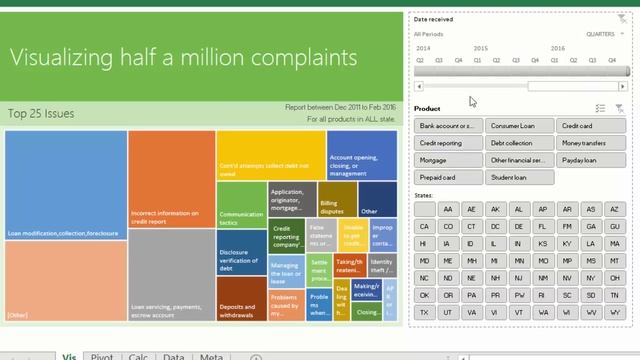Viewport: 640px width, 360px height.
Task: Filter by Other financial service product
Action: point(520,160)
